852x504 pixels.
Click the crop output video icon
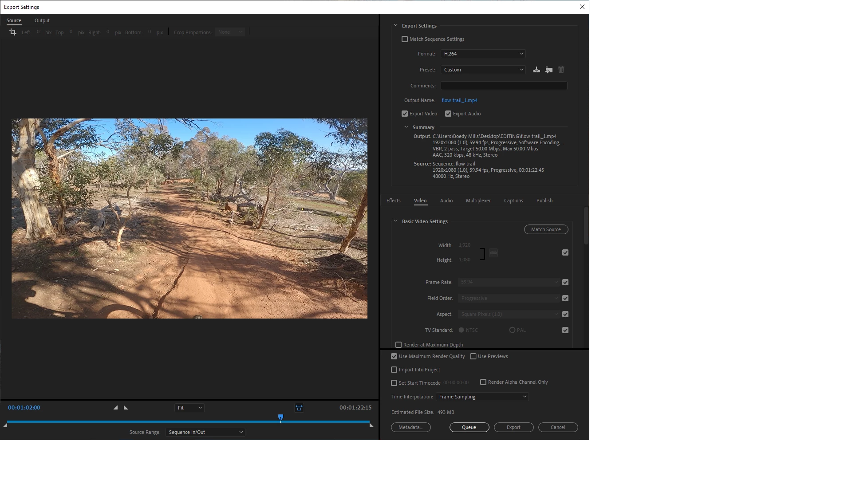[13, 32]
